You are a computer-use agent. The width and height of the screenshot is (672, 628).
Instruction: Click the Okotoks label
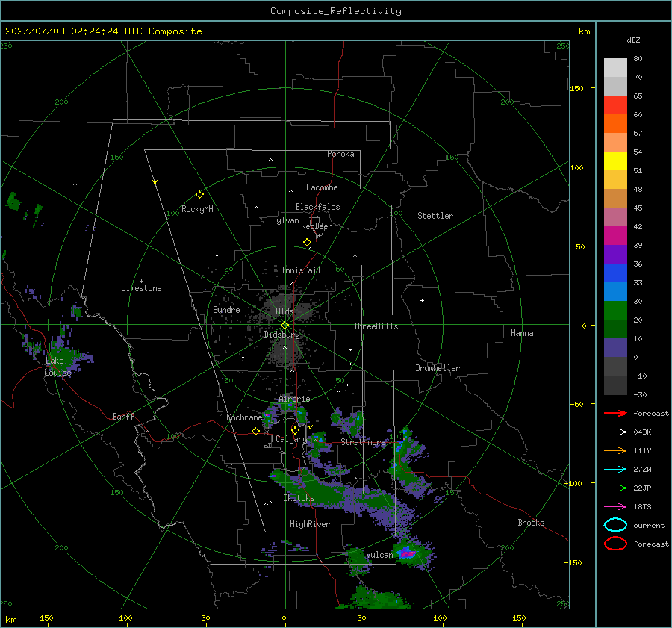(x=299, y=498)
